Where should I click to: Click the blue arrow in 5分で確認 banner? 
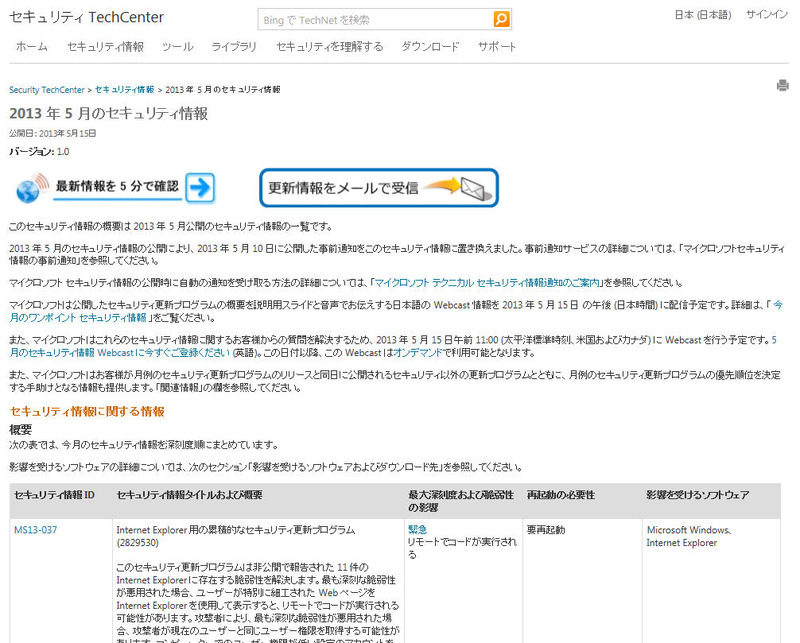pyautogui.click(x=200, y=186)
